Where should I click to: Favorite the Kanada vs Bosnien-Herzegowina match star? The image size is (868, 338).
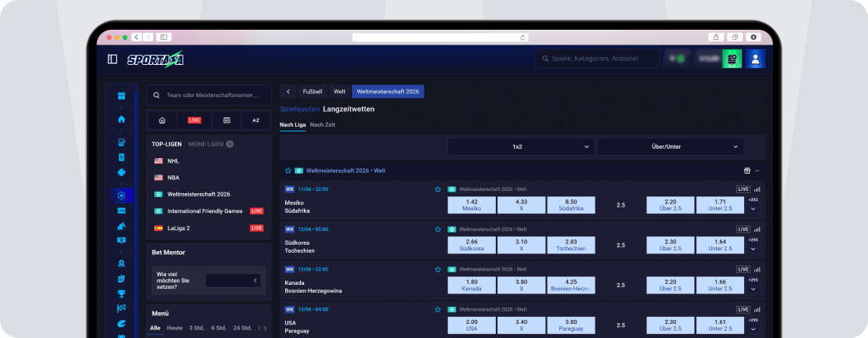coord(438,269)
